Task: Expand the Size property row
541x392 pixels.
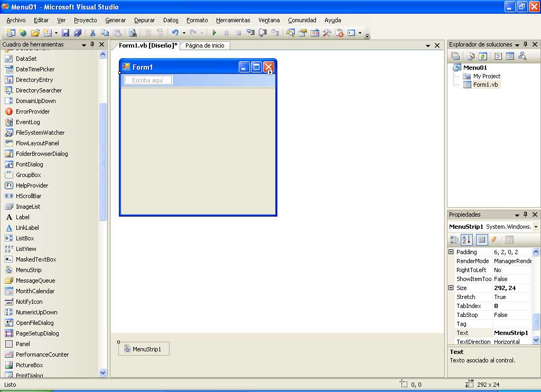Action: point(451,288)
